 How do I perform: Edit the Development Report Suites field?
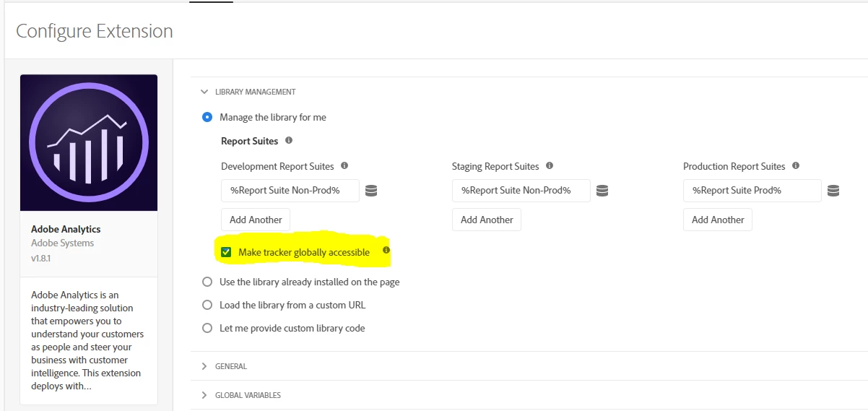290,191
